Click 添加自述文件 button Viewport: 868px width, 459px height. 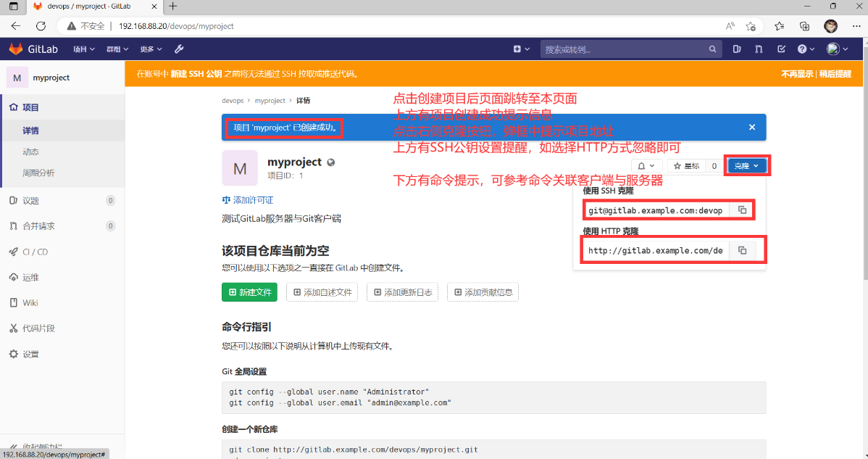coord(322,292)
